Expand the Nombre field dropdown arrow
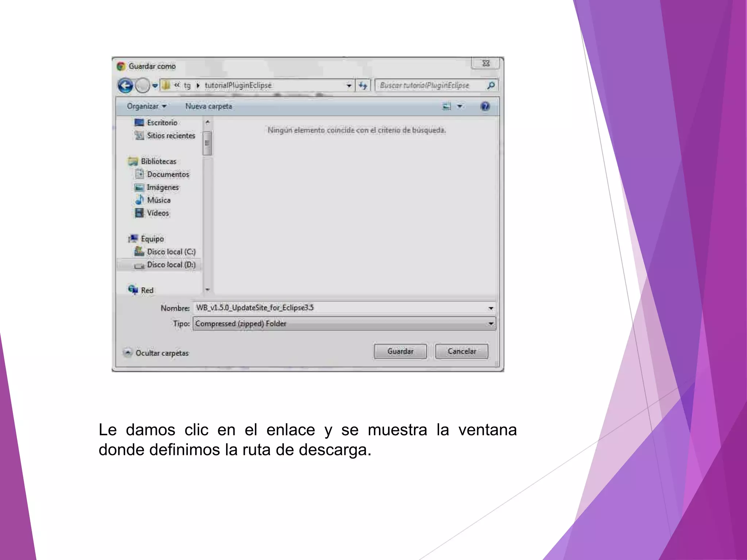This screenshot has width=747, height=560. pyautogui.click(x=491, y=308)
